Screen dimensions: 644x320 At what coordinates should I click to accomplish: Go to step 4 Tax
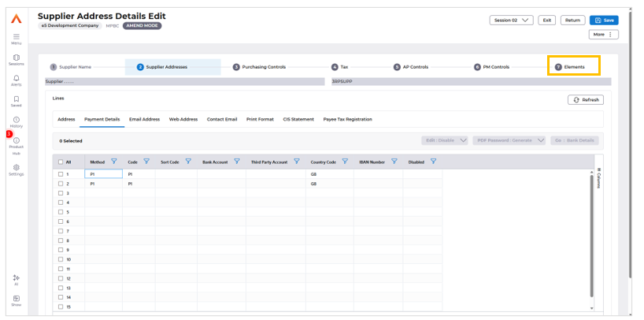tap(339, 67)
